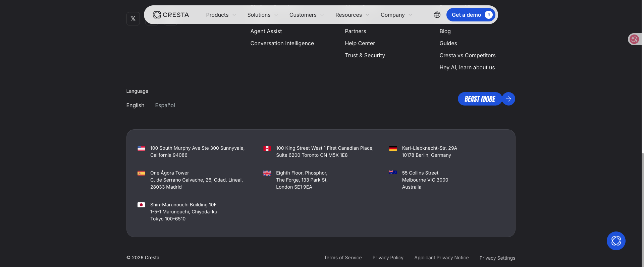This screenshot has height=267, width=644.
Task: Click the UK flag by the London address
Action: click(x=267, y=173)
